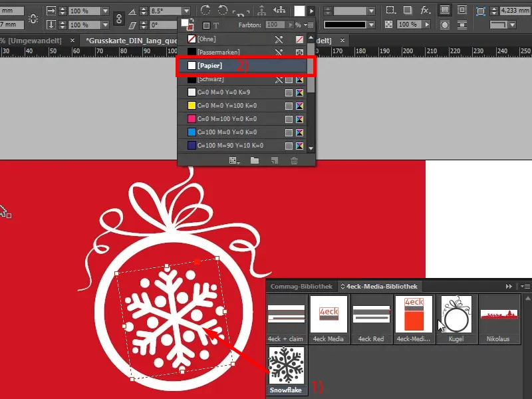The image size is (532, 399).
Task: Click the 4,233 mm corner size field
Action: click(x=515, y=11)
